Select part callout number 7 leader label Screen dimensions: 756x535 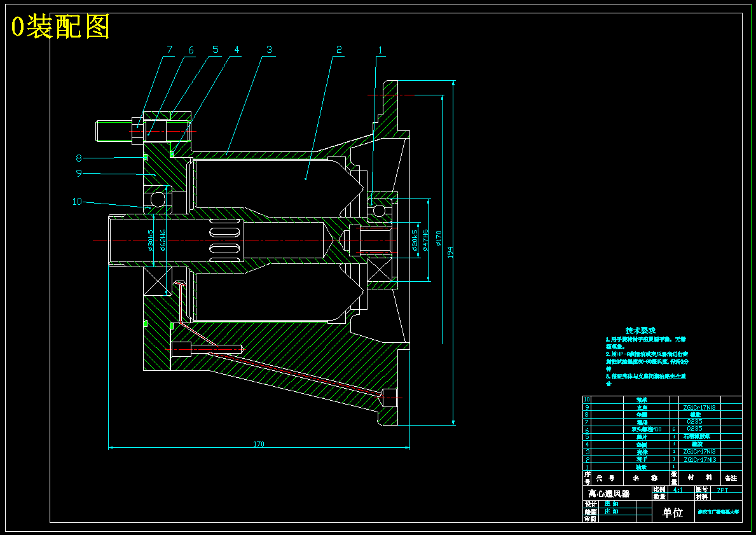[170, 50]
